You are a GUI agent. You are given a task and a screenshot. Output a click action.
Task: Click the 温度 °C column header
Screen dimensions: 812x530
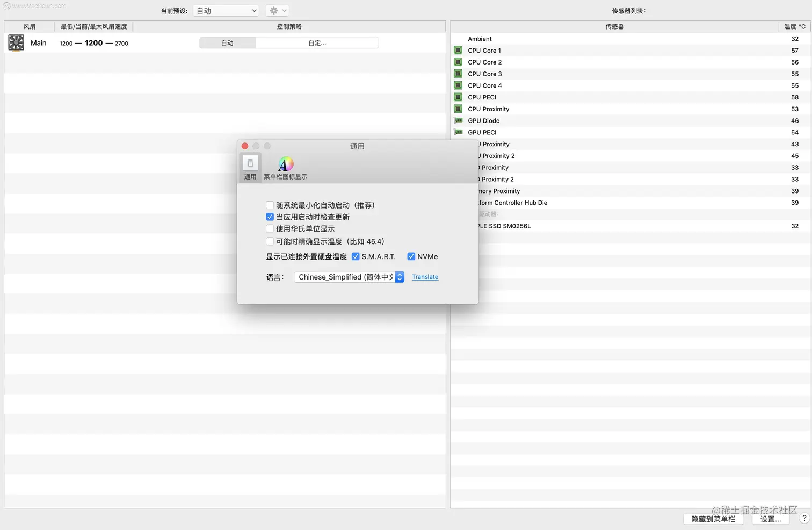(x=795, y=26)
